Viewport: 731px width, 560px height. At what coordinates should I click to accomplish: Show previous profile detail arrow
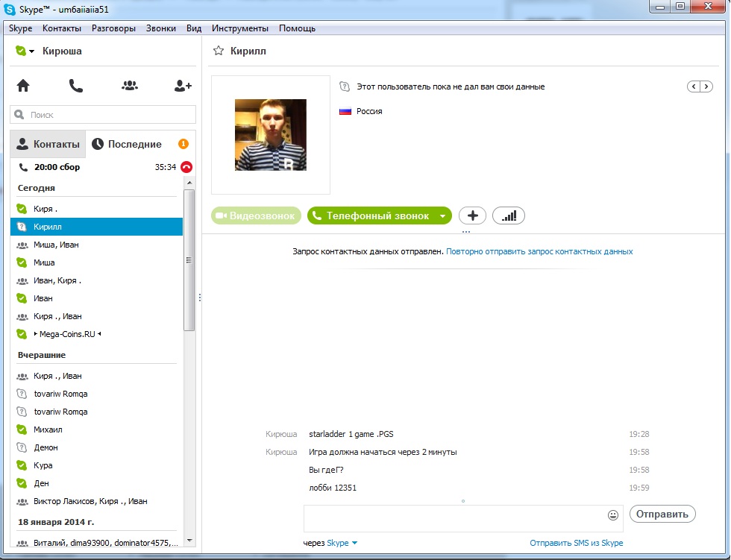[x=694, y=86]
